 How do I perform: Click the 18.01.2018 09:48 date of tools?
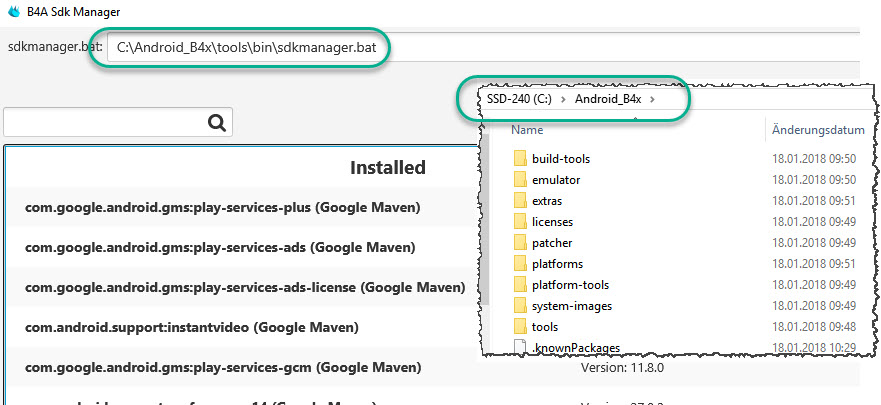(x=814, y=327)
